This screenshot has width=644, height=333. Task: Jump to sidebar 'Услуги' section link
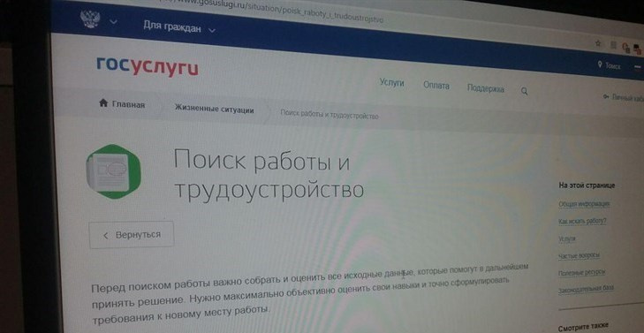[567, 238]
